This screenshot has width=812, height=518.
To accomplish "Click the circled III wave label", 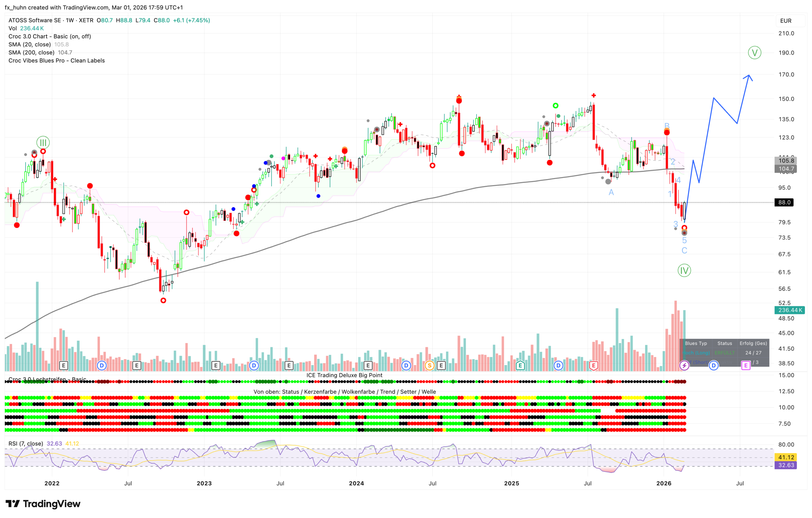I will (43, 143).
